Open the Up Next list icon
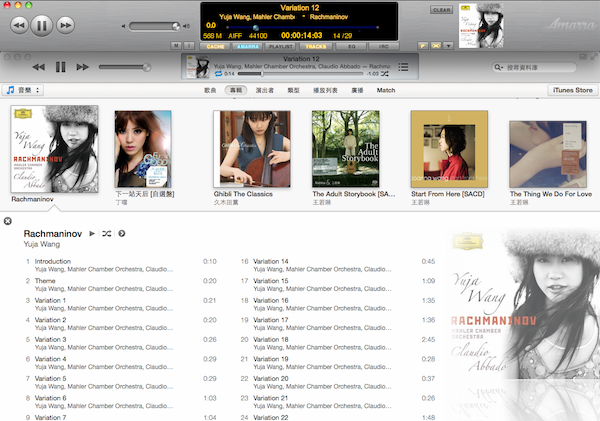This screenshot has width=600, height=421. click(x=403, y=67)
